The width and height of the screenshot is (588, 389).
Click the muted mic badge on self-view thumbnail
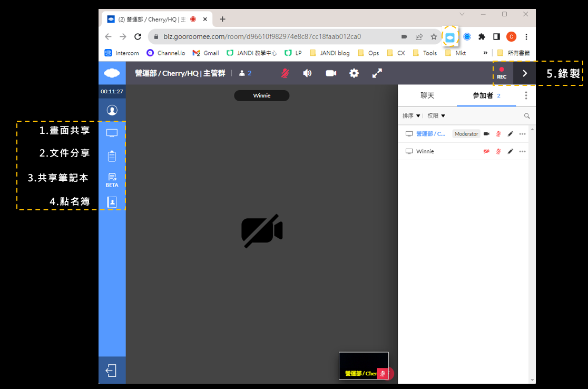coord(383,374)
